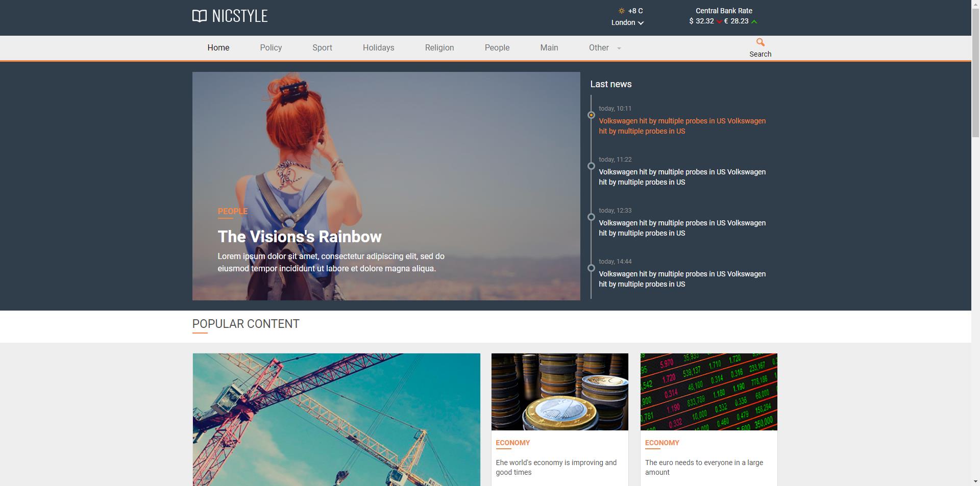Select the 14:44 news timeline marker
The height and width of the screenshot is (486, 980).
pyautogui.click(x=591, y=268)
